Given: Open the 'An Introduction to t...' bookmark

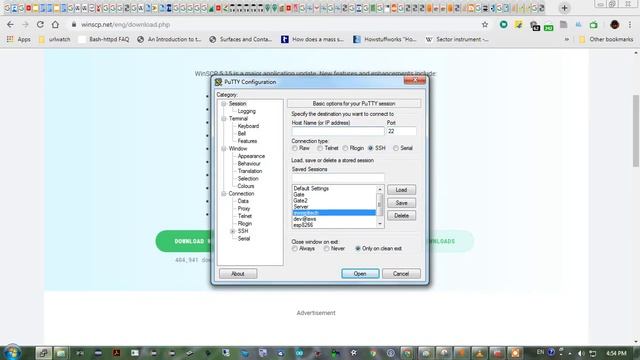Looking at the screenshot, I should 169,39.
